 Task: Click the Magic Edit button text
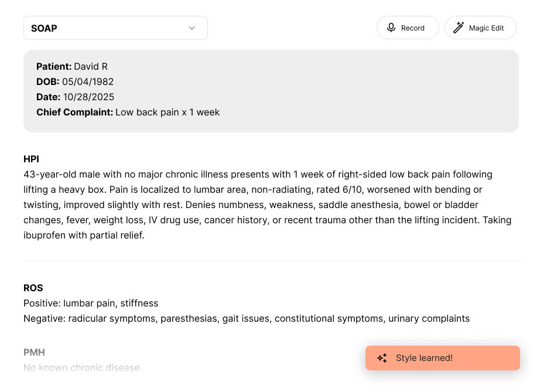pyautogui.click(x=486, y=28)
